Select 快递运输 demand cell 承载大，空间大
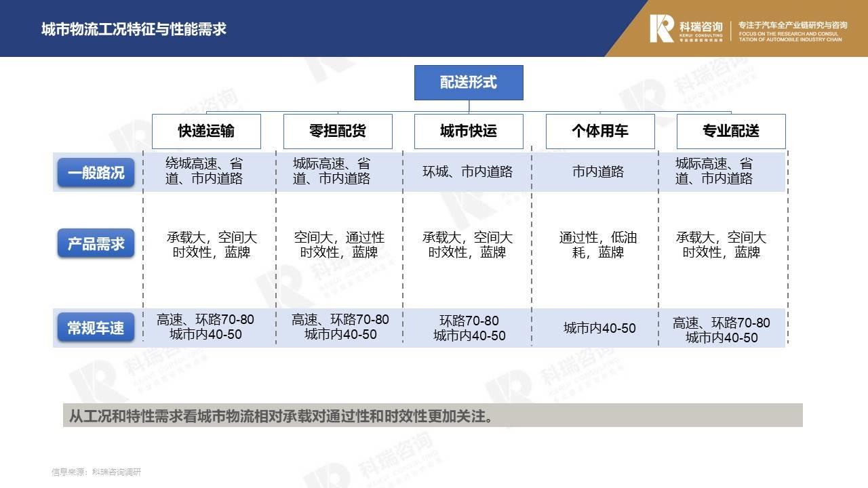The image size is (868, 488). [x=212, y=245]
